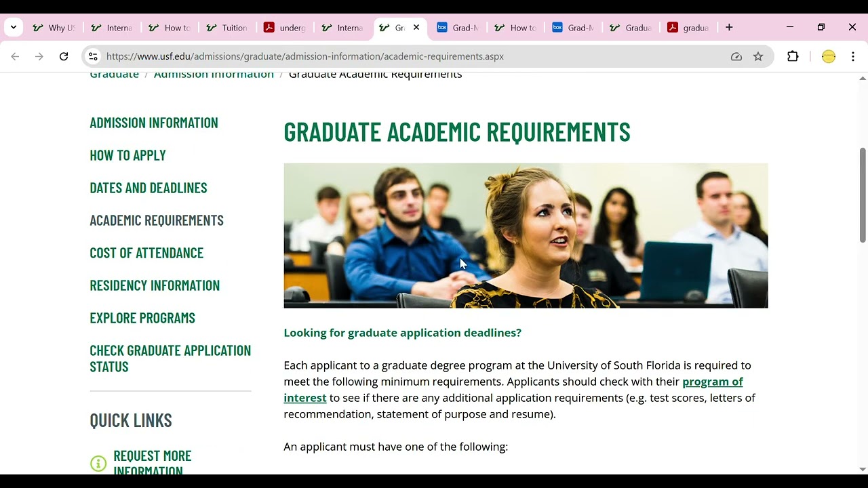The height and width of the screenshot is (488, 868).
Task: Click the Graduate breadcrumb link
Action: point(114,75)
